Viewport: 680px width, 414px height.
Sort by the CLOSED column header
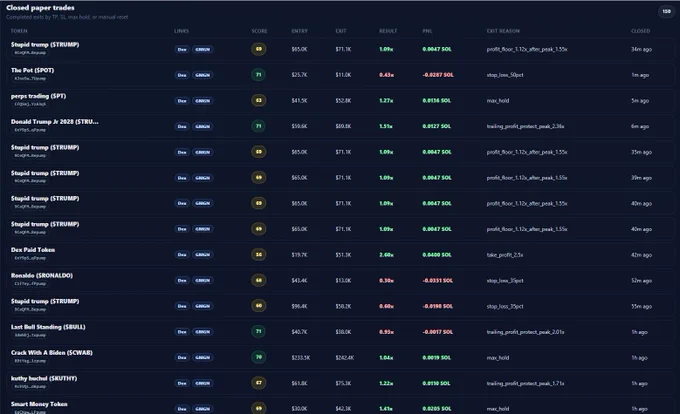(x=641, y=31)
